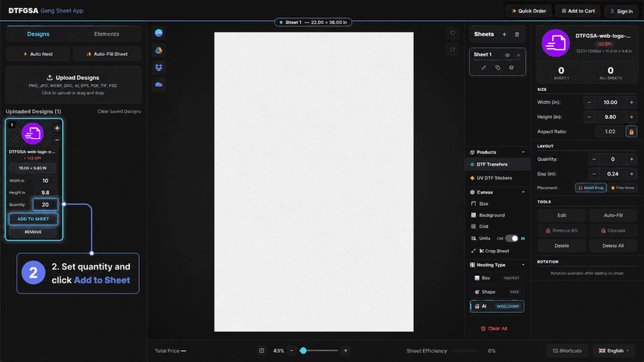644x362 pixels.
Task: Zoom out with minus beside 43%
Action: pyautogui.click(x=292, y=350)
